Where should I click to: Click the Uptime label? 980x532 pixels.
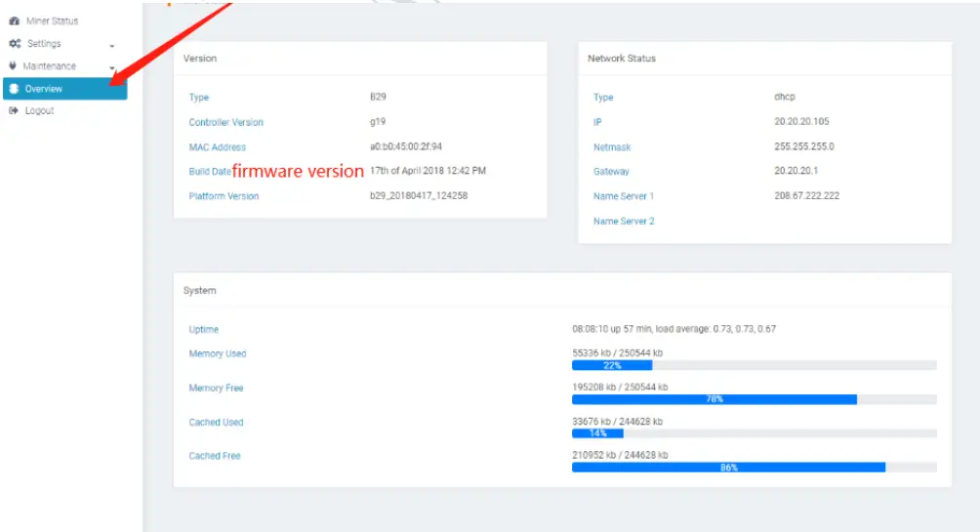pos(204,330)
